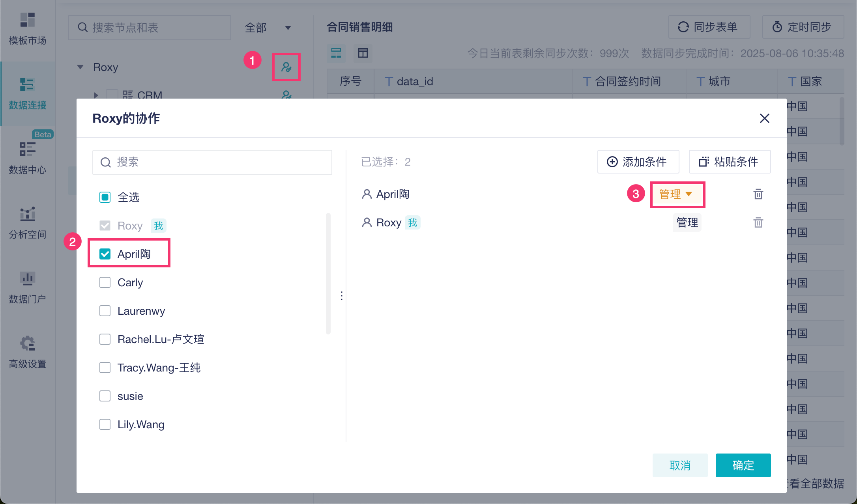
Task: Click the user list scrollbar
Action: pos(328,274)
